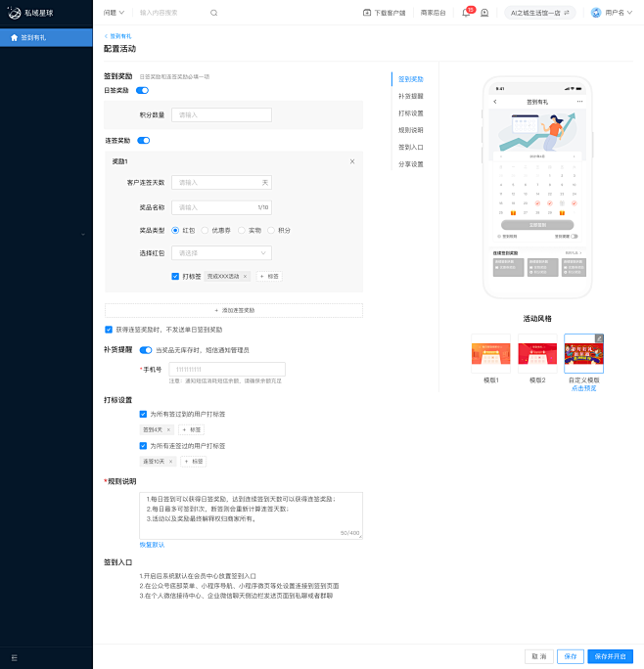Click the search magnifier icon
Image resolution: width=644 pixels, height=669 pixels.
point(214,13)
